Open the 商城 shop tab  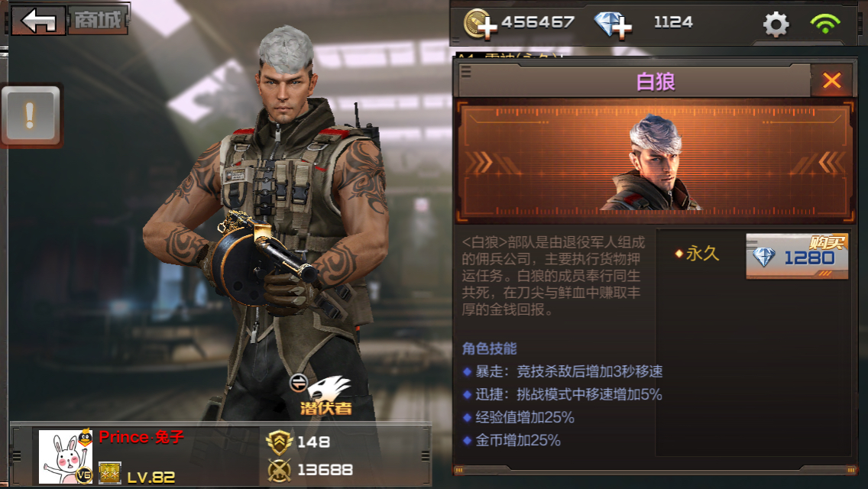[98, 21]
